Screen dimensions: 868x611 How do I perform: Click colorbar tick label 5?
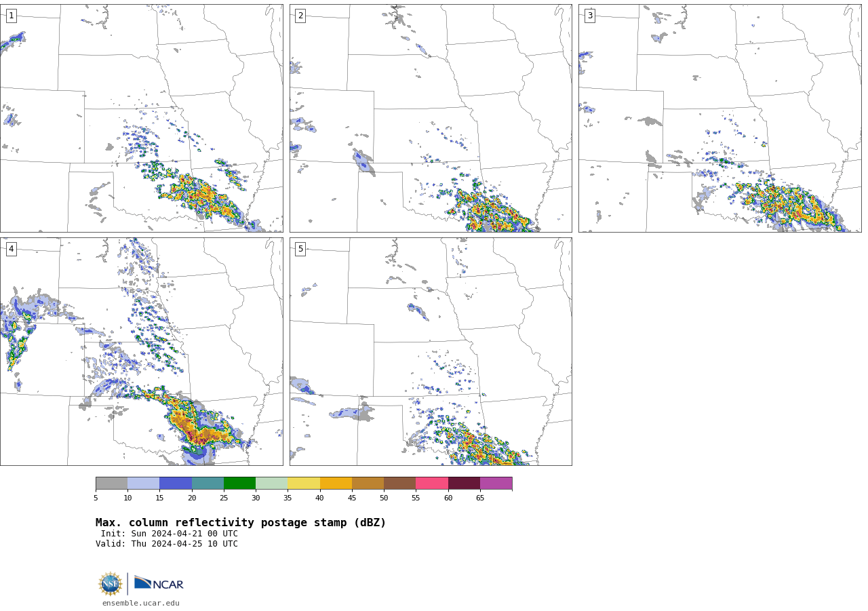pyautogui.click(x=96, y=498)
